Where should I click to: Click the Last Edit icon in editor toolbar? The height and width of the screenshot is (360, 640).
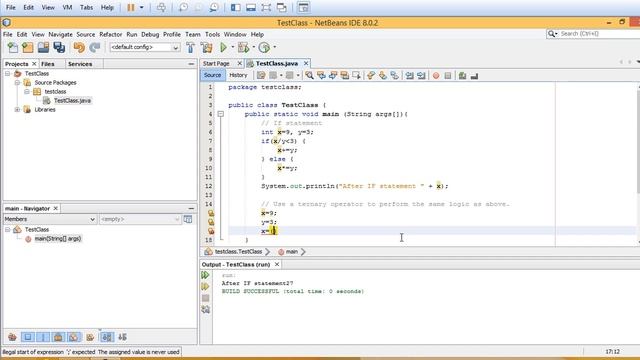click(x=261, y=76)
